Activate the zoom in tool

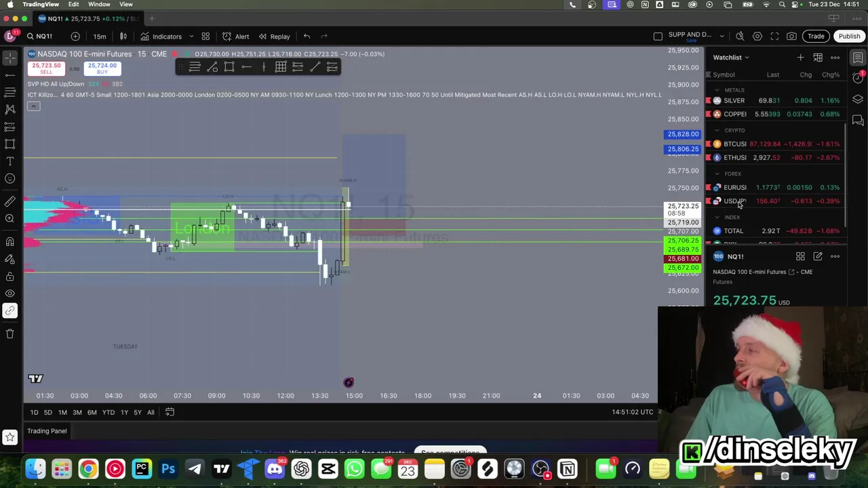tap(10, 218)
